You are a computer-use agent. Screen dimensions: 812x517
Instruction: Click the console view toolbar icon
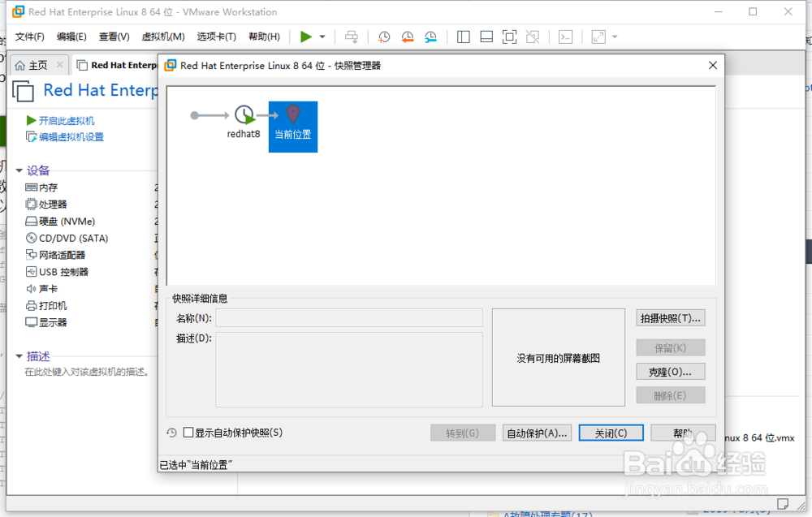tap(565, 37)
